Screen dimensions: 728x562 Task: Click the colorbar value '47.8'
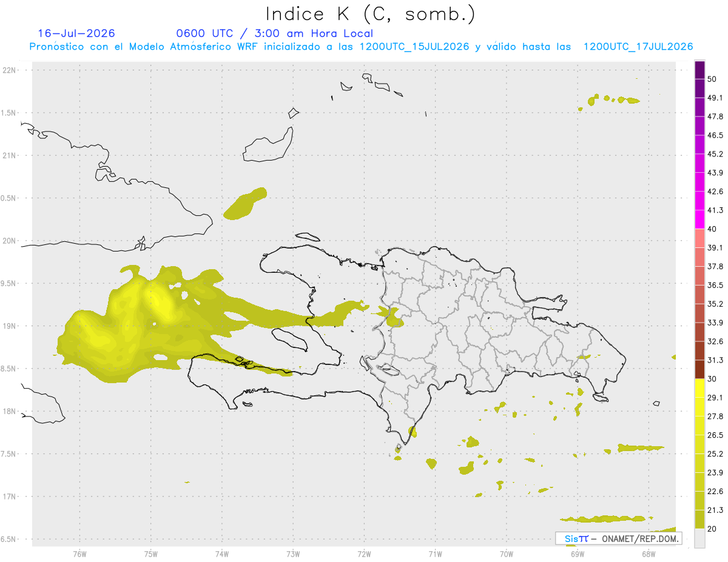click(x=715, y=116)
